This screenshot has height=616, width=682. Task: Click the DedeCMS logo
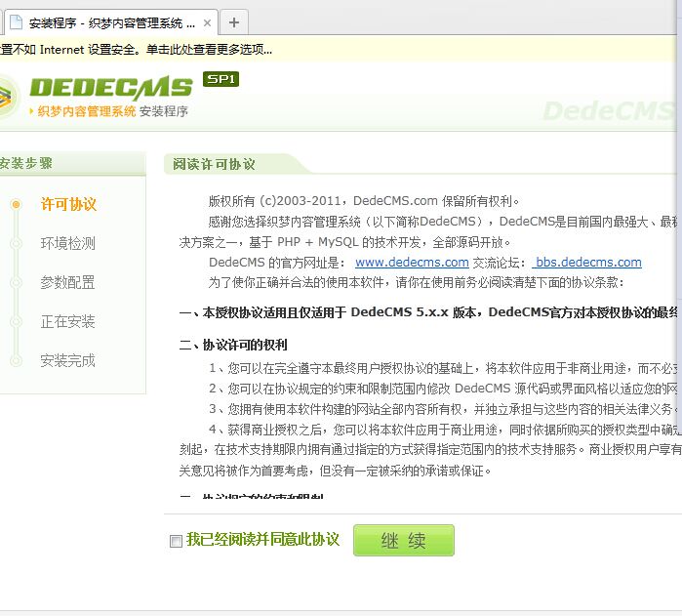coord(98,88)
